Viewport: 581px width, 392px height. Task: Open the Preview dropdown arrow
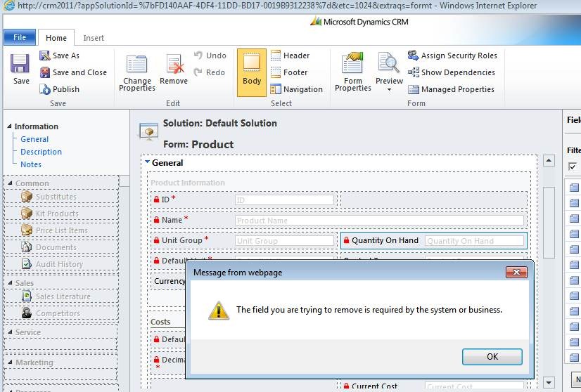point(389,90)
